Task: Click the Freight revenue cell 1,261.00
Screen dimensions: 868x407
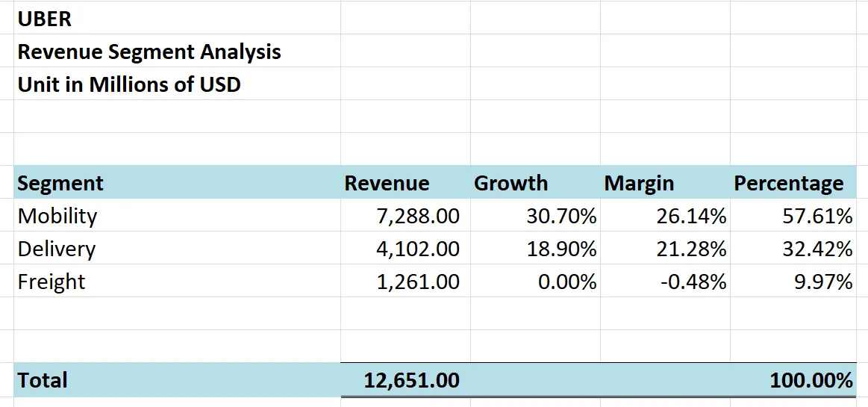Action: coord(418,282)
